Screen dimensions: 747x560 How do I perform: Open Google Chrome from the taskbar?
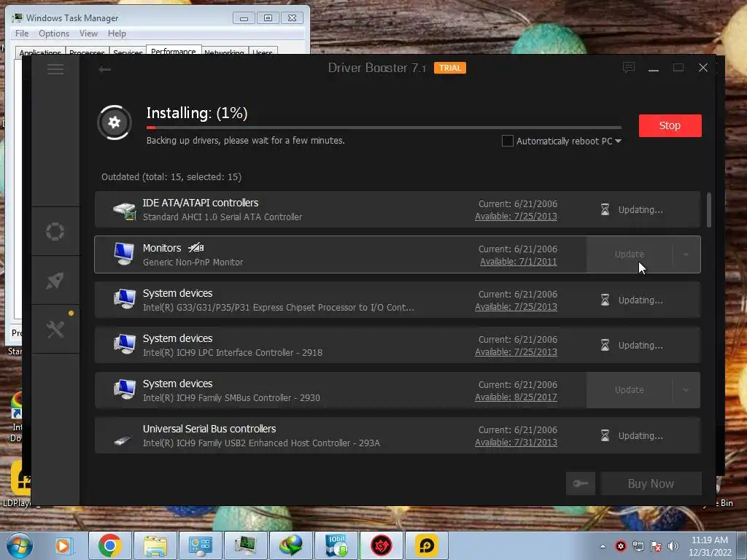(x=110, y=545)
